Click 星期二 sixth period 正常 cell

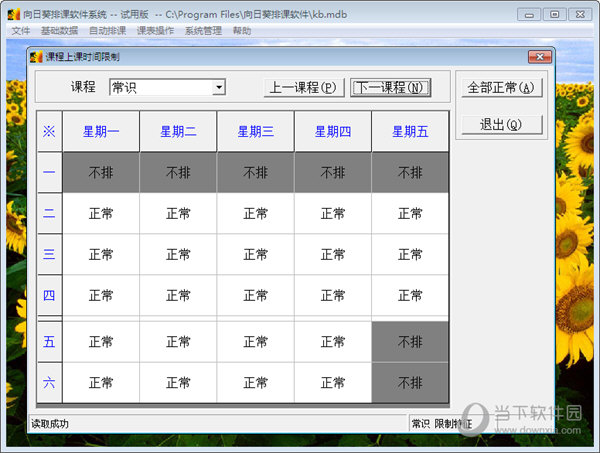[x=178, y=382]
